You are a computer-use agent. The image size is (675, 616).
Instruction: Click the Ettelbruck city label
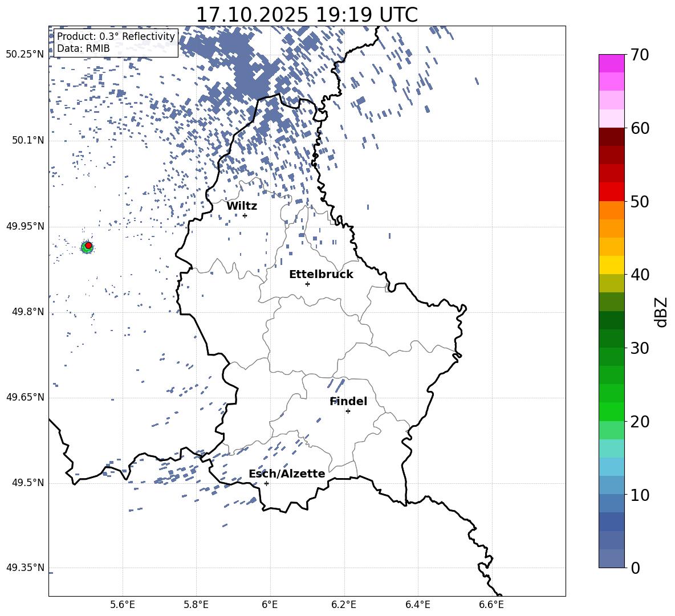coord(321,275)
